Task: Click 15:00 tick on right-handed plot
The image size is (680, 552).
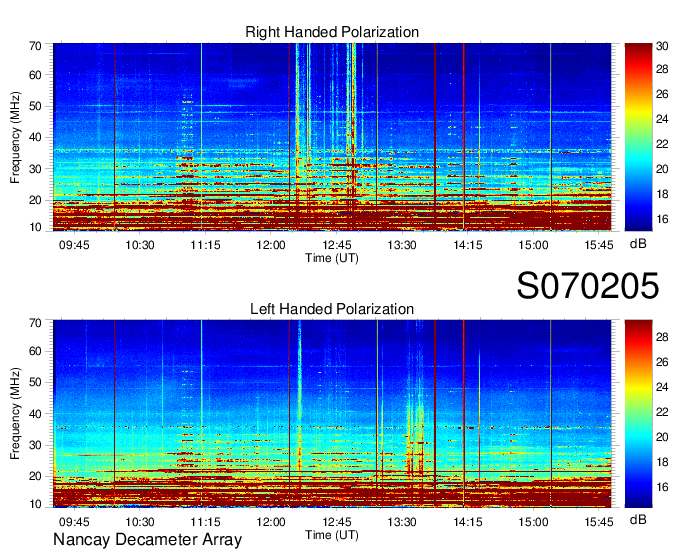Action: (x=533, y=245)
